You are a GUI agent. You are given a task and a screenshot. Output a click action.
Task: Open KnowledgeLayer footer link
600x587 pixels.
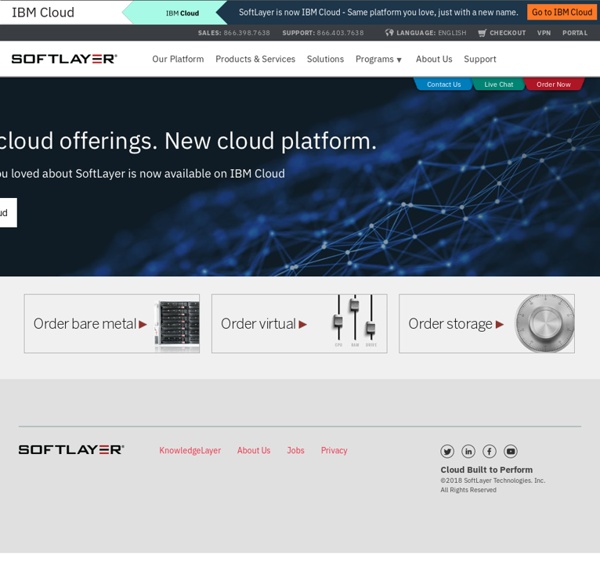point(190,450)
